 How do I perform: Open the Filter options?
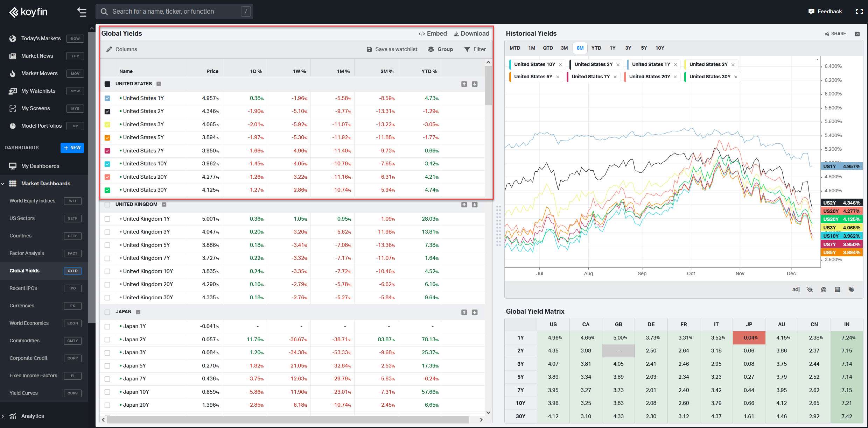[x=475, y=49]
